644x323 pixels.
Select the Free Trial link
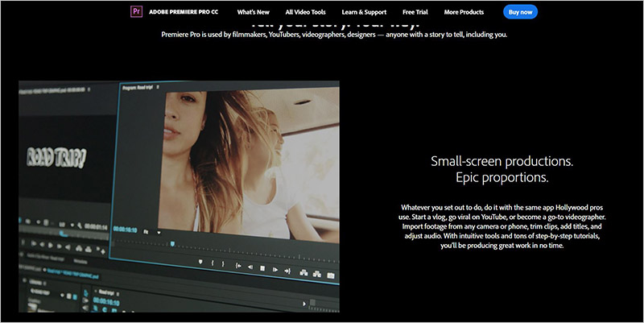[x=415, y=12]
